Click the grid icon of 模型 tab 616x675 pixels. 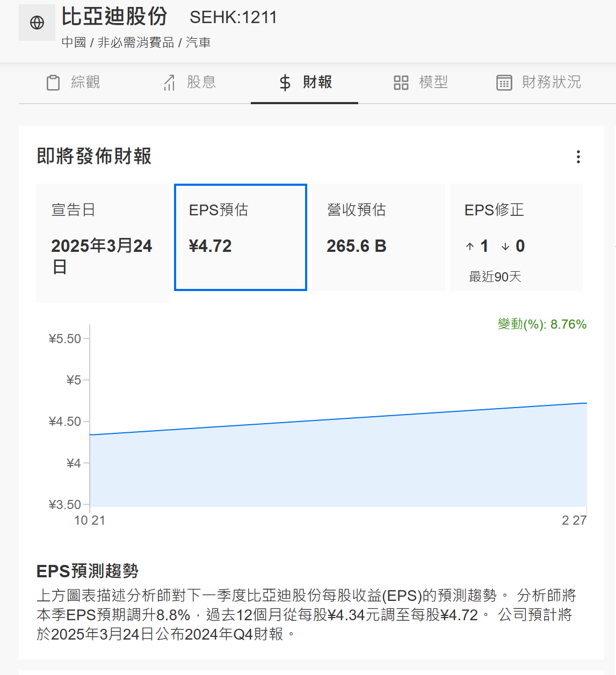401,83
